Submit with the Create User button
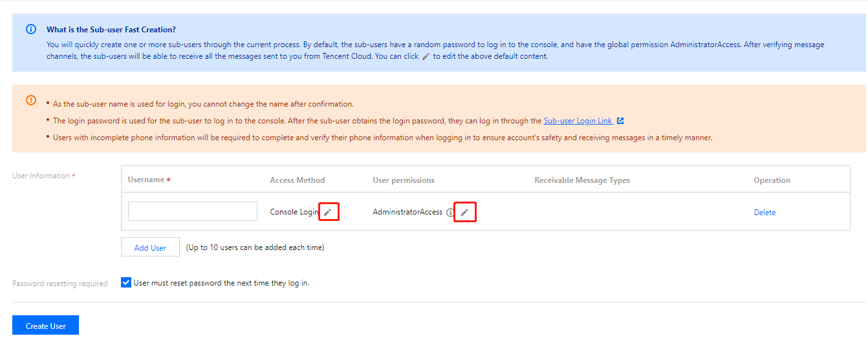 (x=45, y=326)
